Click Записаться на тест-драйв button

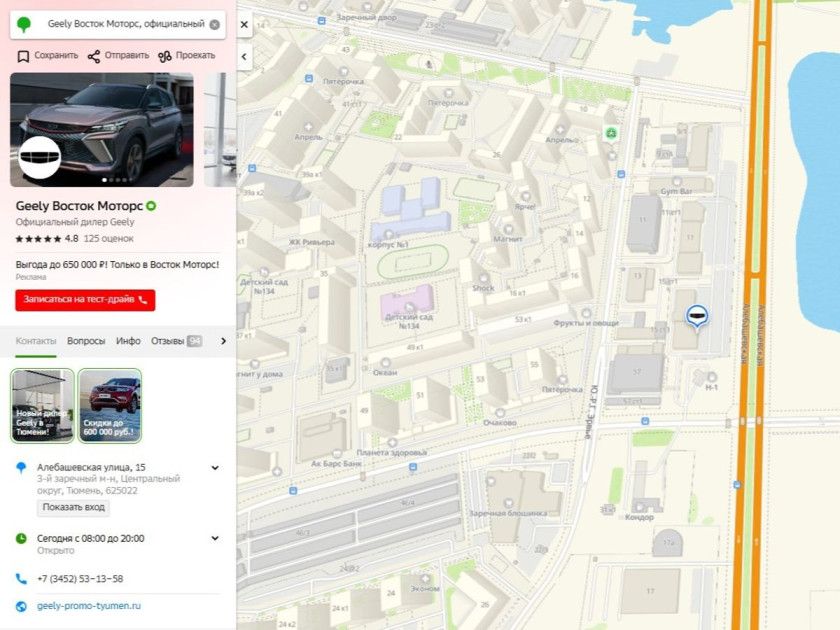pos(85,300)
